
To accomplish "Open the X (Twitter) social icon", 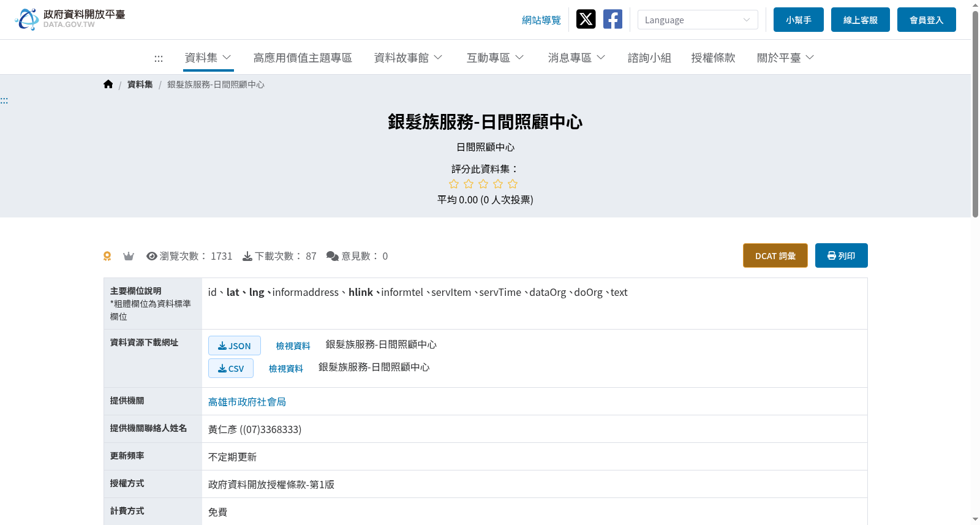I will [586, 19].
